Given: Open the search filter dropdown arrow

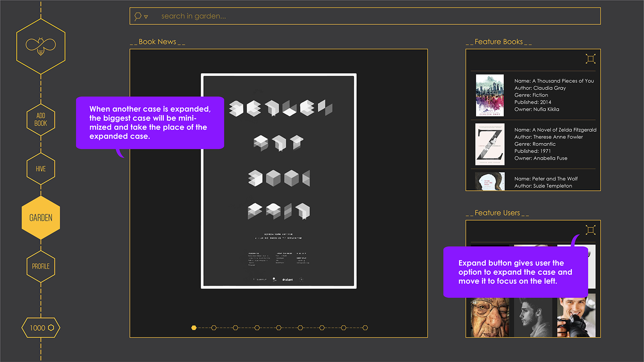Looking at the screenshot, I should click(x=146, y=17).
